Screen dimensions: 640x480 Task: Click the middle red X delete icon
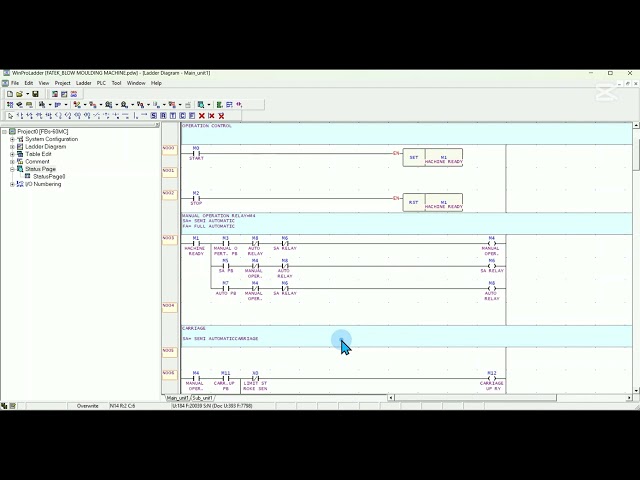211,116
